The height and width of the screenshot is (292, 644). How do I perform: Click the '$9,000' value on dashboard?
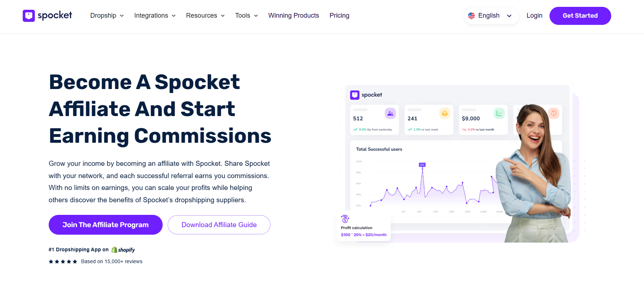(x=471, y=119)
